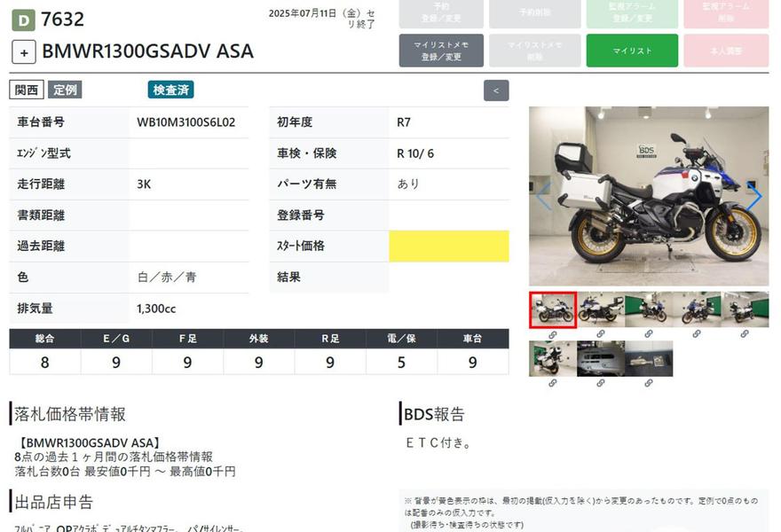The height and width of the screenshot is (532, 781).
Task: Click the yellow スタート価格 field
Action: (448, 246)
